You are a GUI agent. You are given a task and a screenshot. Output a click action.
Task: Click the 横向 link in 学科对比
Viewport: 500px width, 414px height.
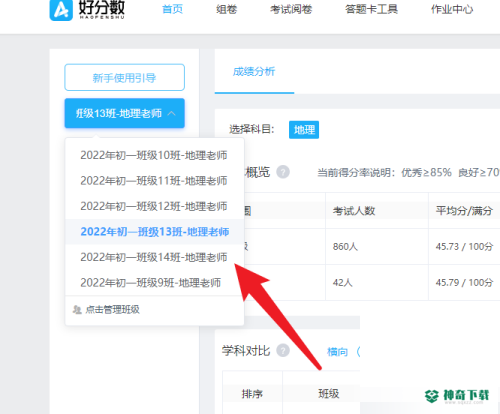(x=337, y=351)
